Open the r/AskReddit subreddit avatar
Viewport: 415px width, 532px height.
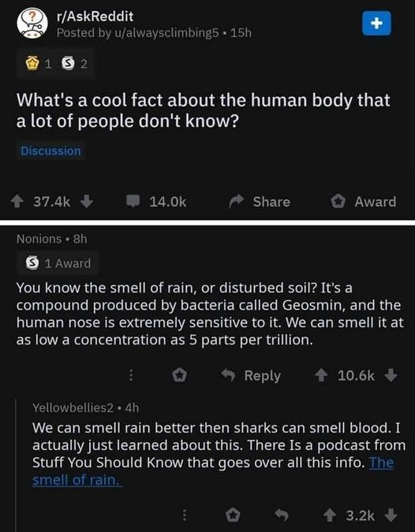click(32, 24)
